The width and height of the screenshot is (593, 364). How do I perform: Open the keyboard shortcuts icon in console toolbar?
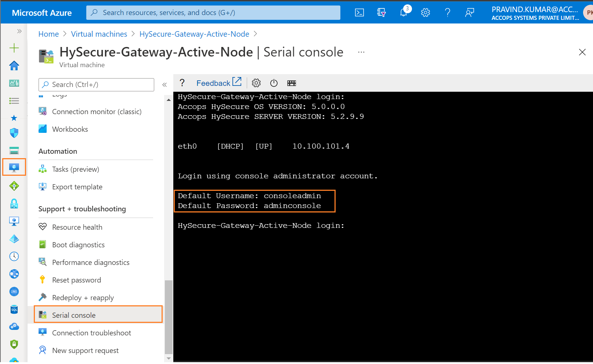click(292, 83)
